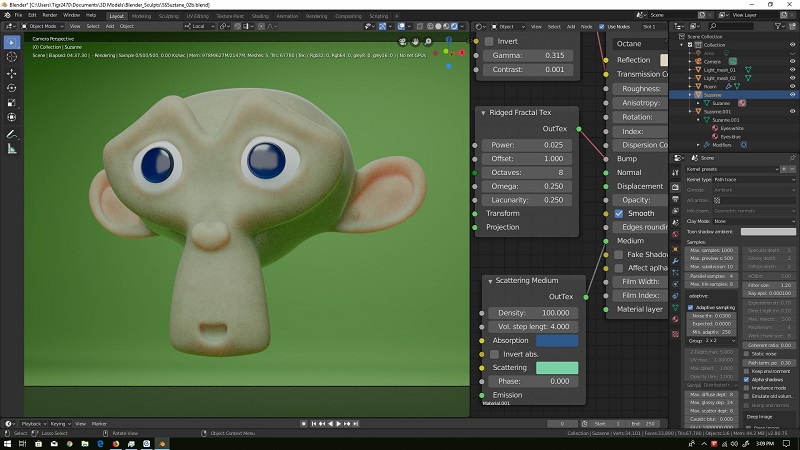Select the Scale tool

tap(12, 103)
